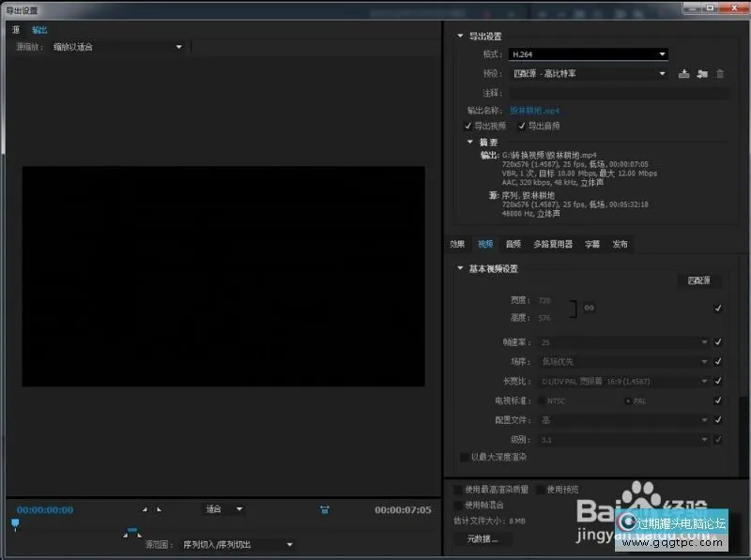Click the Set Out Point triangle icon

click(x=159, y=509)
